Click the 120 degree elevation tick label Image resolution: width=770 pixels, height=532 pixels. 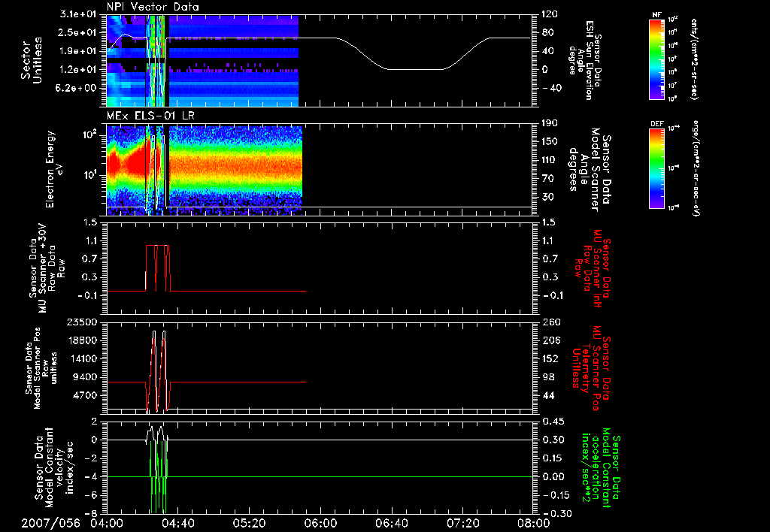tap(550, 14)
